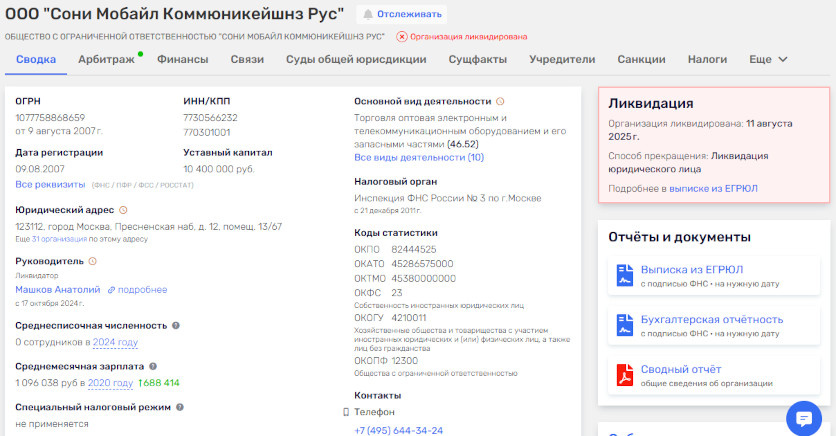
Task: Click the Уставный капитал 10 400 000 руб.
Action: pyautogui.click(x=219, y=169)
